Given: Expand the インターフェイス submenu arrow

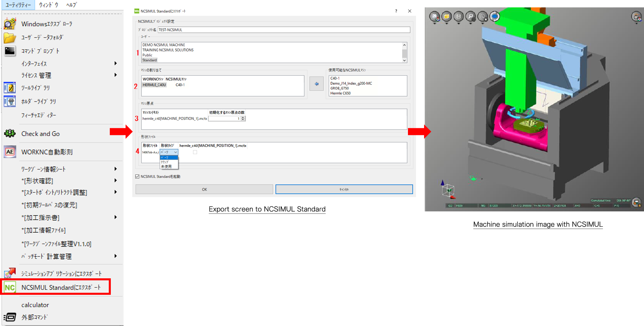Looking at the screenshot, I should click(x=116, y=63).
